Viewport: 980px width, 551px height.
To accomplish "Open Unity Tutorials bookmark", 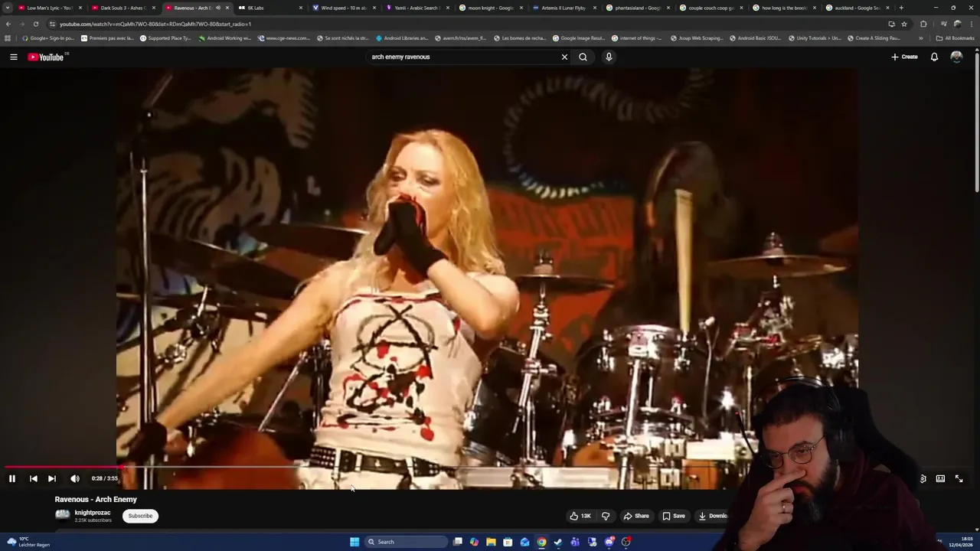I will click(815, 37).
